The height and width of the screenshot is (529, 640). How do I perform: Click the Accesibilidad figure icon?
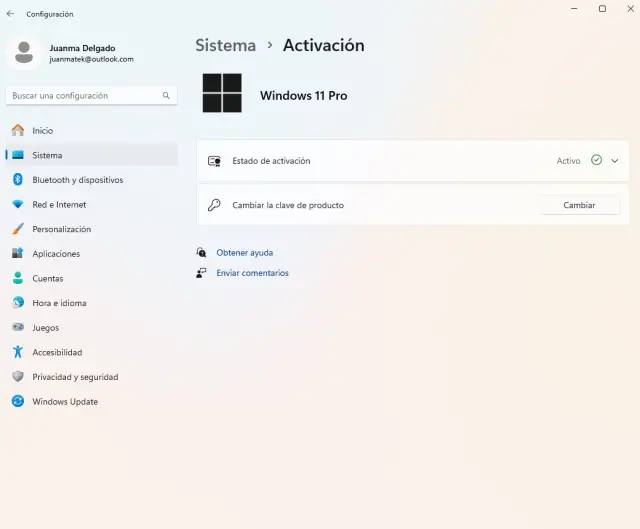click(17, 352)
